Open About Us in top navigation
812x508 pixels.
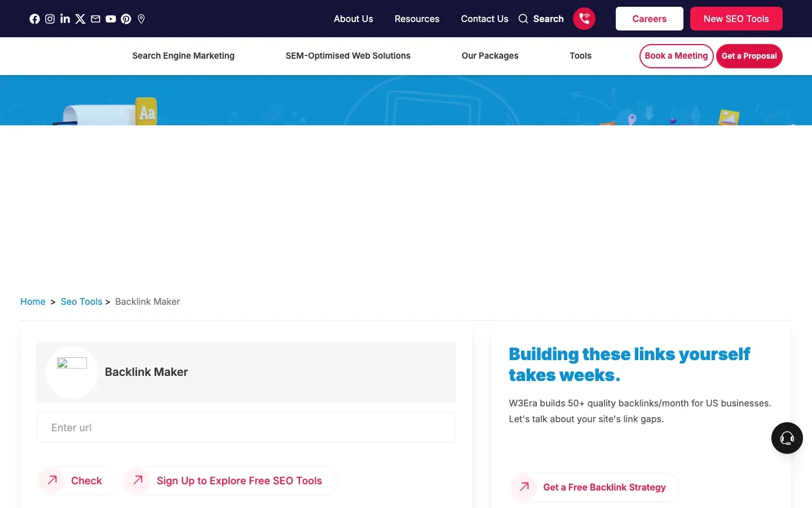click(353, 19)
